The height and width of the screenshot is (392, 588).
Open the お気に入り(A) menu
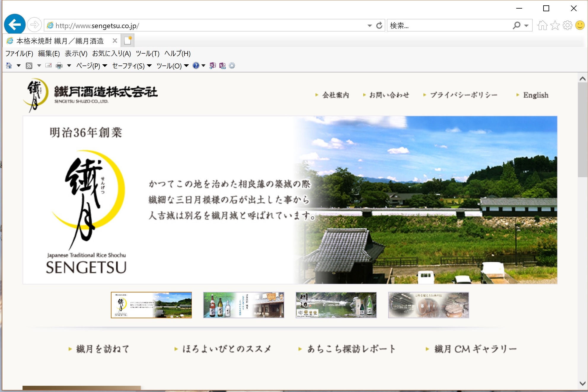[111, 53]
